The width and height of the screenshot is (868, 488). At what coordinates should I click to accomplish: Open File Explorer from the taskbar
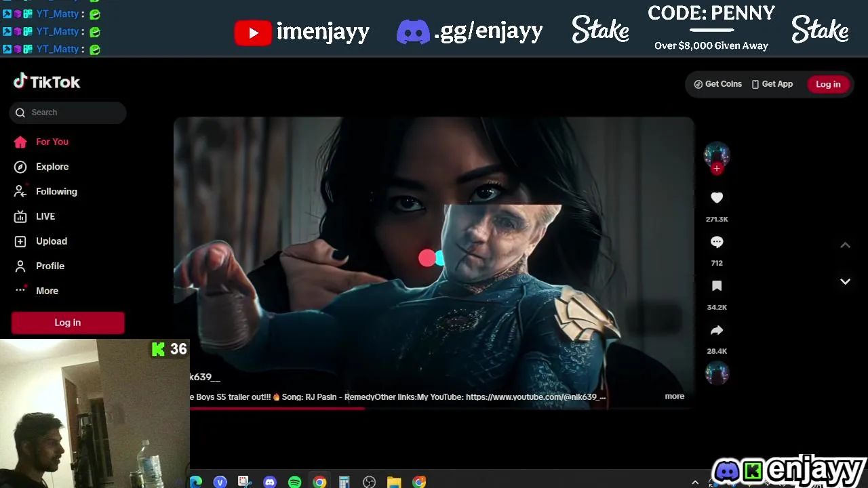(394, 482)
